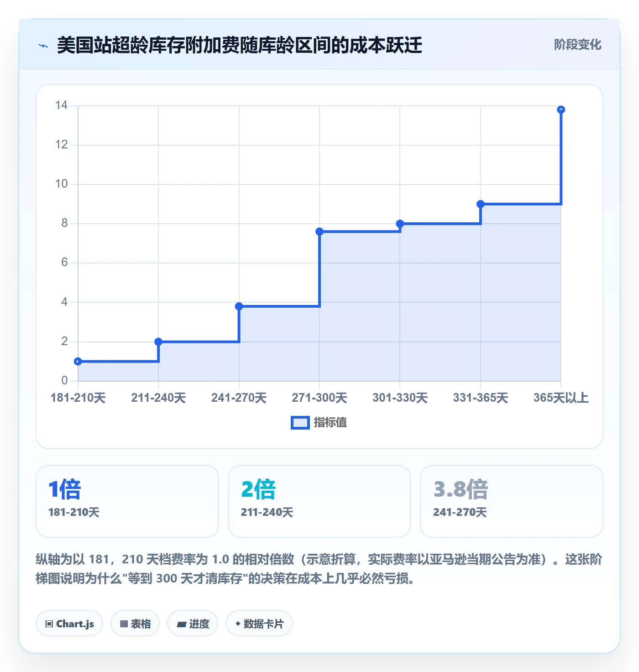
Task: Select the 进度 tag chip
Action: coord(193,624)
